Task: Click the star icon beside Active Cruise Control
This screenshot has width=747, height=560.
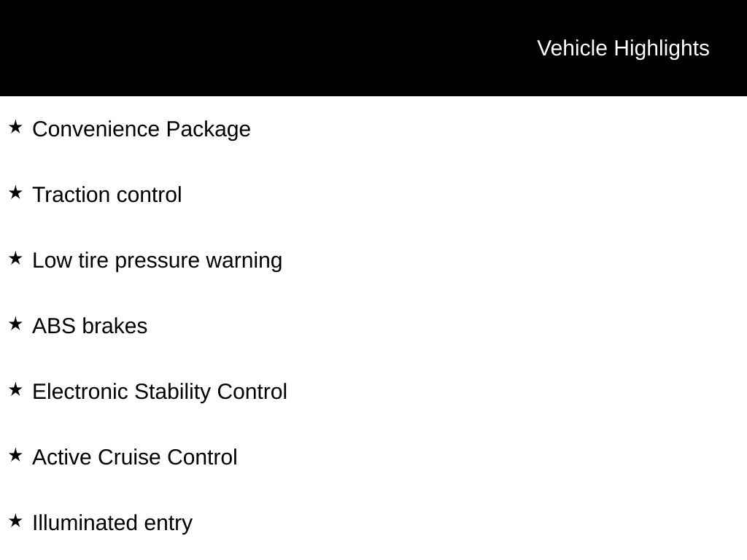Action: coord(15,455)
